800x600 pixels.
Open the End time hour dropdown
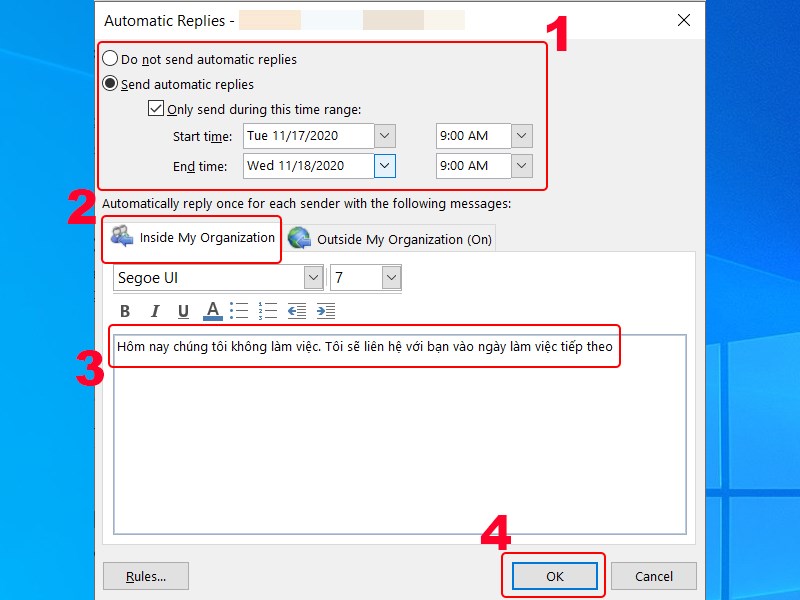[521, 166]
